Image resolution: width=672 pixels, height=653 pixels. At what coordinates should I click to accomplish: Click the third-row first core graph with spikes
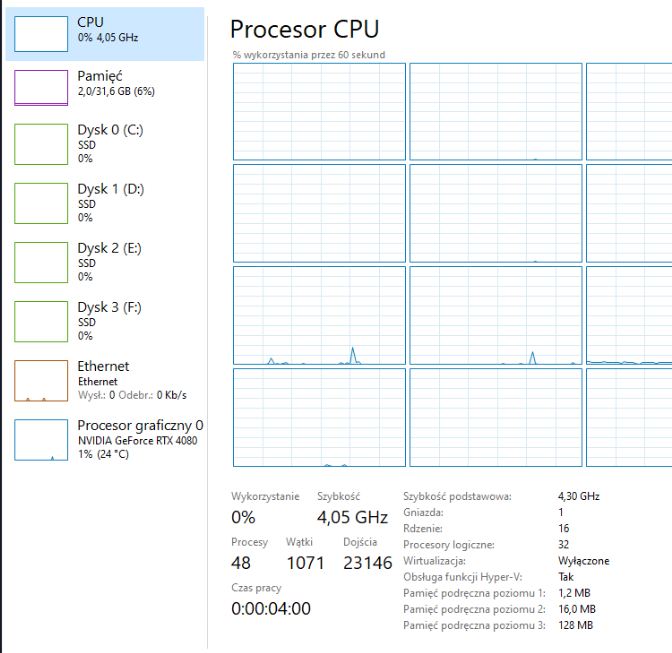319,315
